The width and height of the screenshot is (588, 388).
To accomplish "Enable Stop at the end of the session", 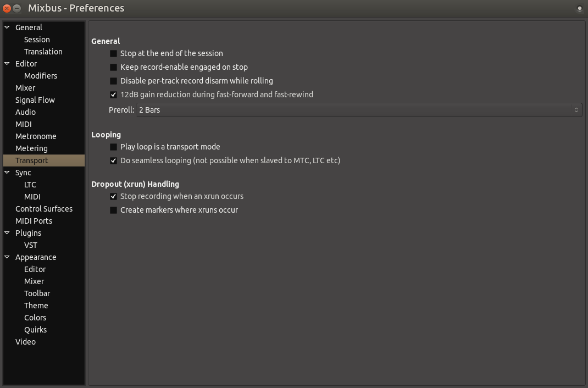I will (x=114, y=54).
